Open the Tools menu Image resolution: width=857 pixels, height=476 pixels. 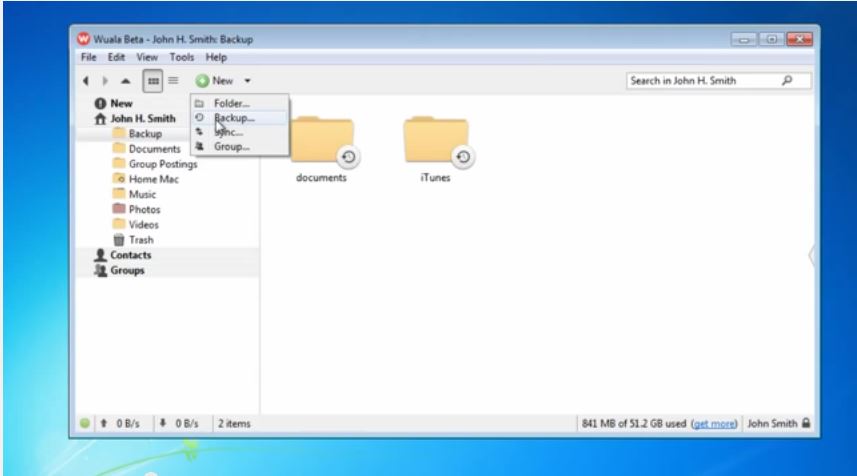coord(181,58)
